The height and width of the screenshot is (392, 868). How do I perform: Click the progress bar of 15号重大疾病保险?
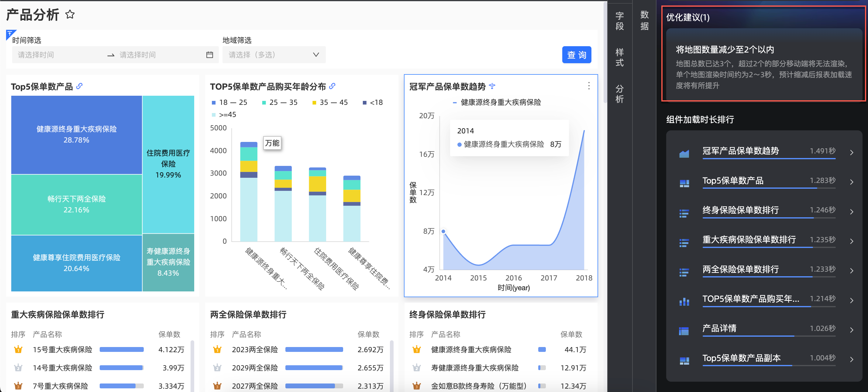pyautogui.click(x=122, y=349)
